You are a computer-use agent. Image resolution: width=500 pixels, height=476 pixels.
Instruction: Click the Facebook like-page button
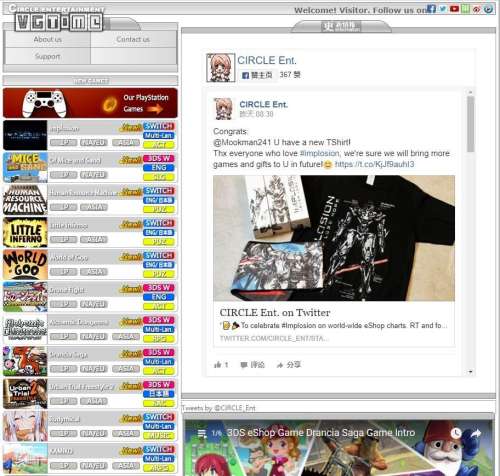pos(257,75)
